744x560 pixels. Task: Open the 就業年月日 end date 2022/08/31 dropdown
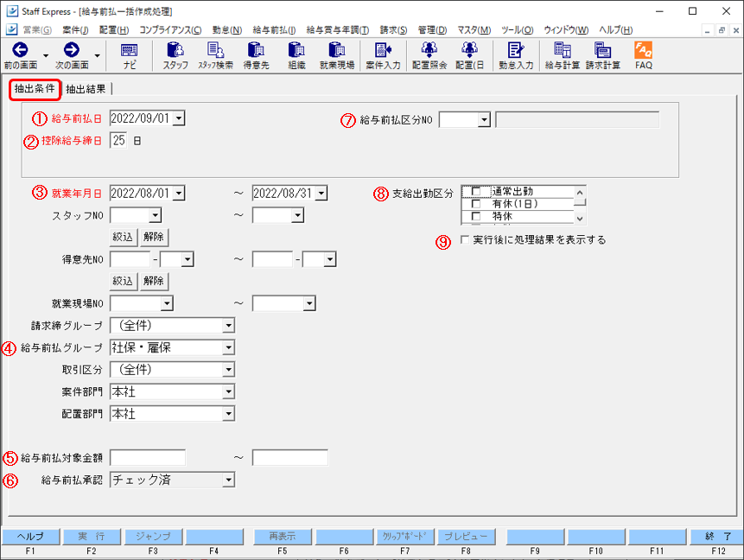321,194
